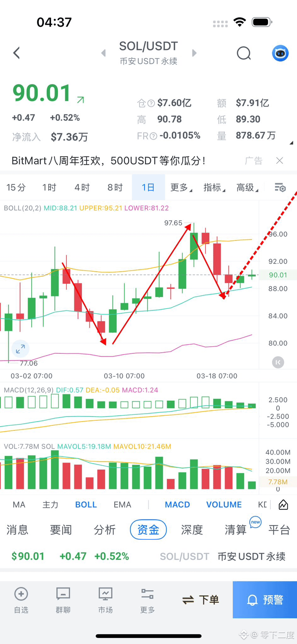Jump to latest candle with K button

[x=278, y=362]
